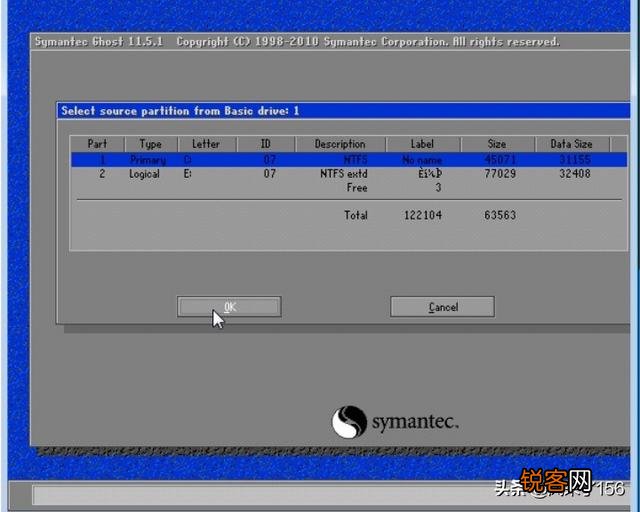This screenshot has width=640, height=512.
Task: Click the 32408 data size value
Action: (575, 174)
